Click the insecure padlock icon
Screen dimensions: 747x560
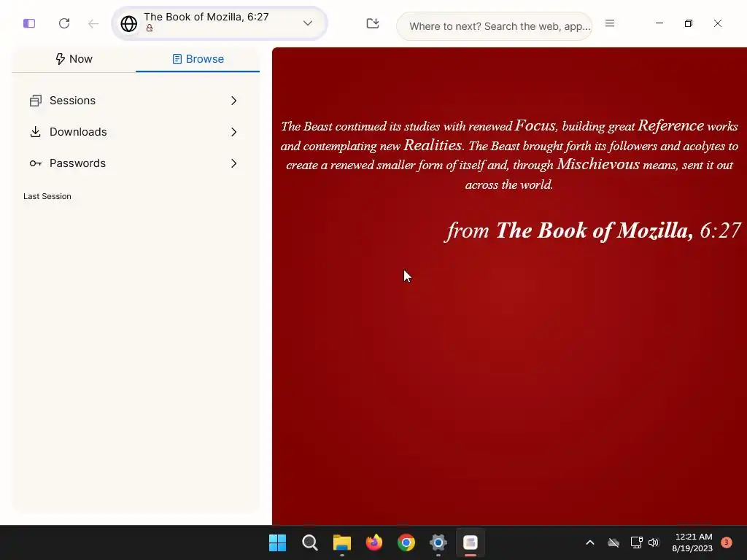pos(150,28)
